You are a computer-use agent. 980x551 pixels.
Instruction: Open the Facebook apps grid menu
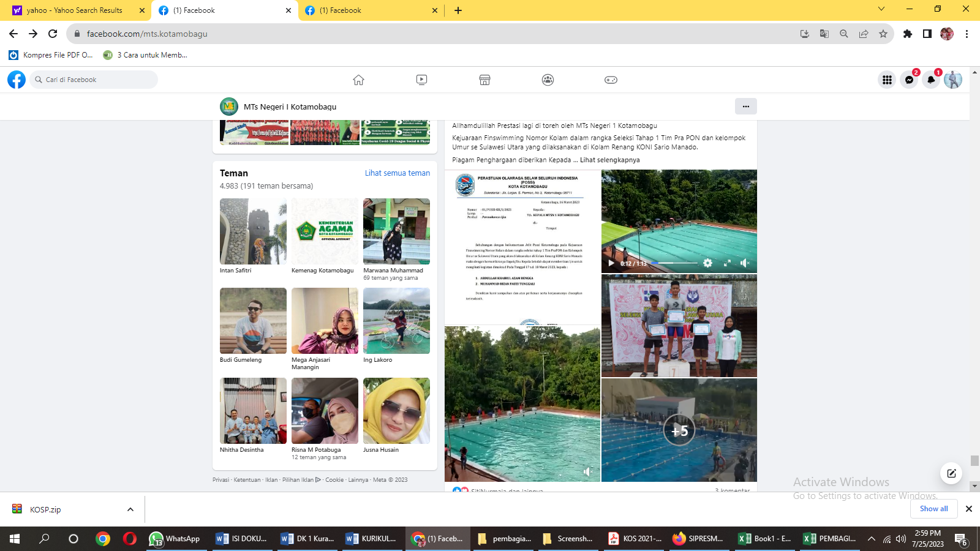point(887,80)
